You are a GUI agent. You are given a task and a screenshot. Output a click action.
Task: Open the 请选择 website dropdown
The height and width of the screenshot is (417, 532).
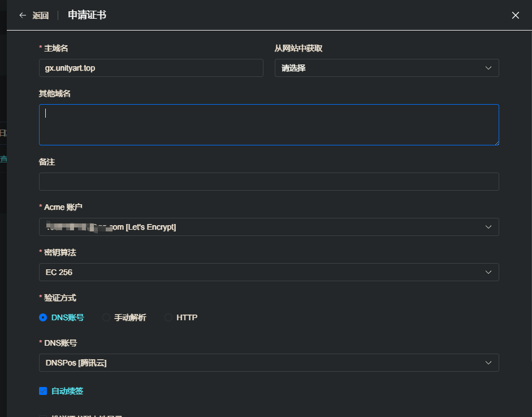386,68
